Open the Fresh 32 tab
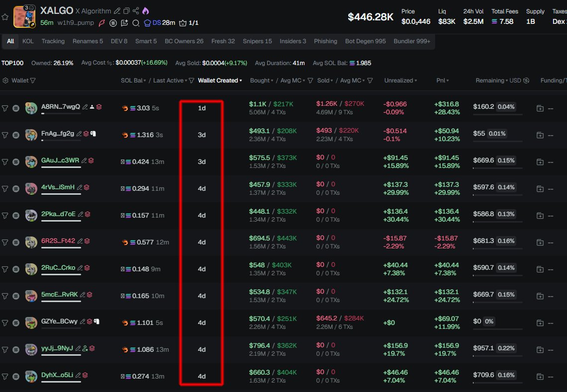This screenshot has width=567, height=392. pos(223,41)
